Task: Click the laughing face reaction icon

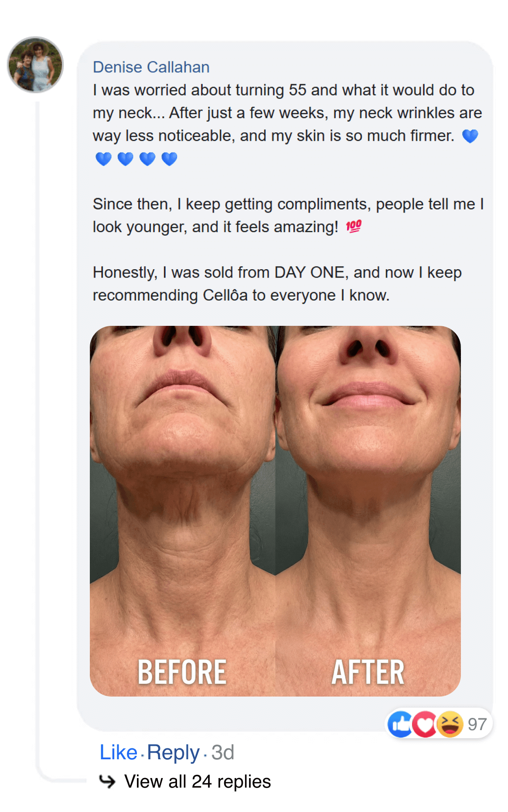Action: pyautogui.click(x=449, y=724)
